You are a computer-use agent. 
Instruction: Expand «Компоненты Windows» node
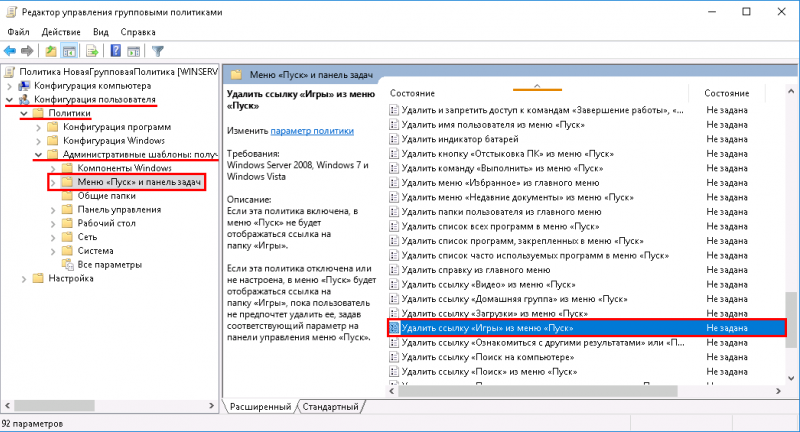pyautogui.click(x=53, y=168)
